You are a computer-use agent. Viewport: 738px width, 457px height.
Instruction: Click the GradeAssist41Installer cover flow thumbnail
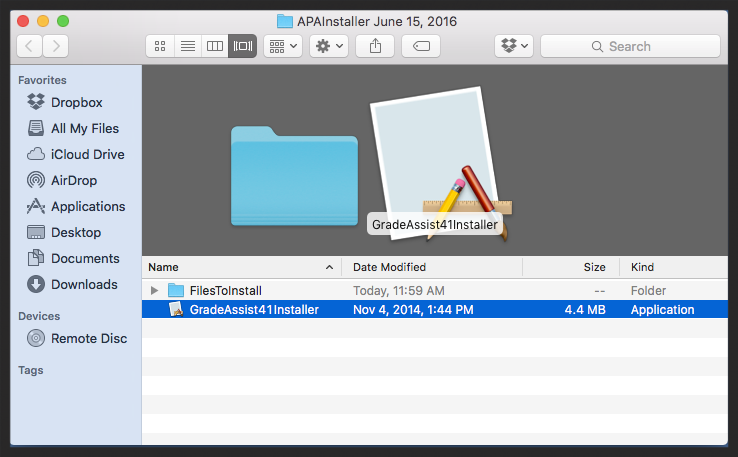[x=441, y=164]
